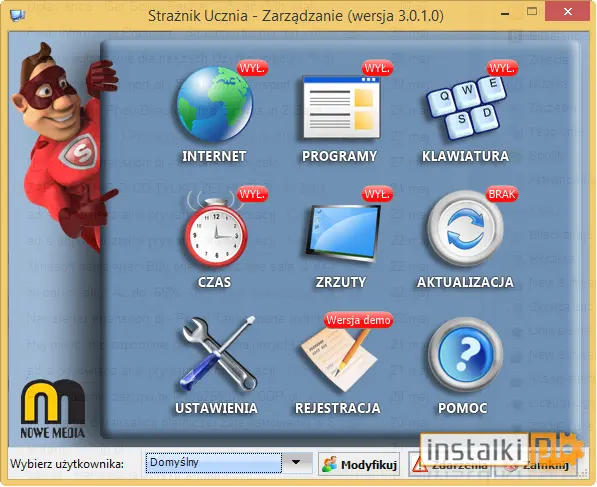Click the KLAWIATURA label
This screenshot has height=487, width=597.
tap(465, 156)
